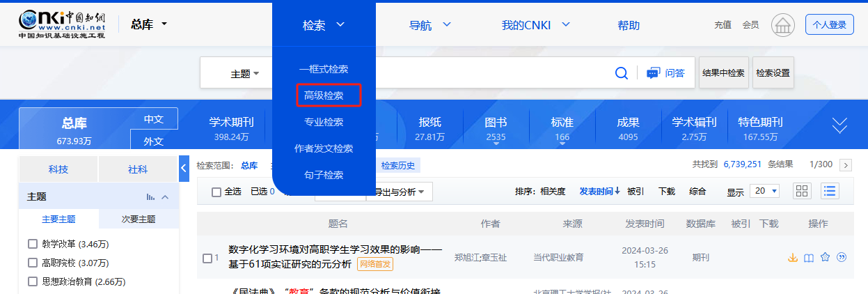The image size is (868, 294).
Task: Tick the 教学改革 topic checkbox
Action: pyautogui.click(x=32, y=245)
